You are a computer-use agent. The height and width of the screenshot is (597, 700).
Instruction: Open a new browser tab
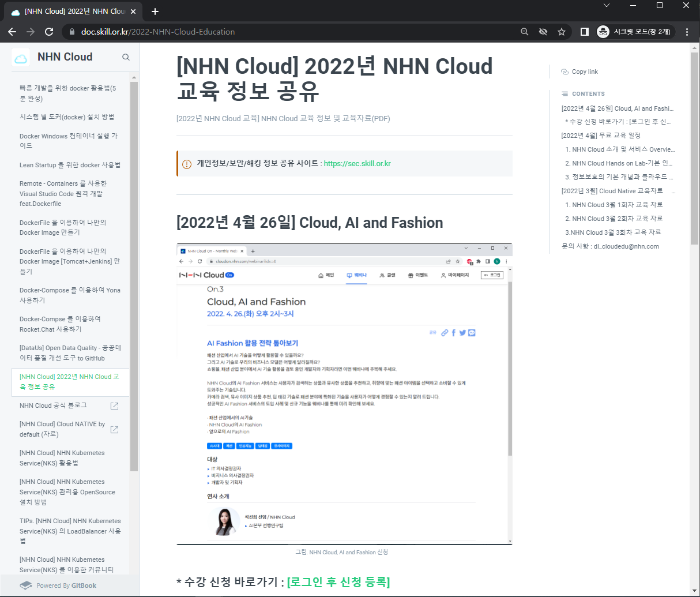click(155, 11)
